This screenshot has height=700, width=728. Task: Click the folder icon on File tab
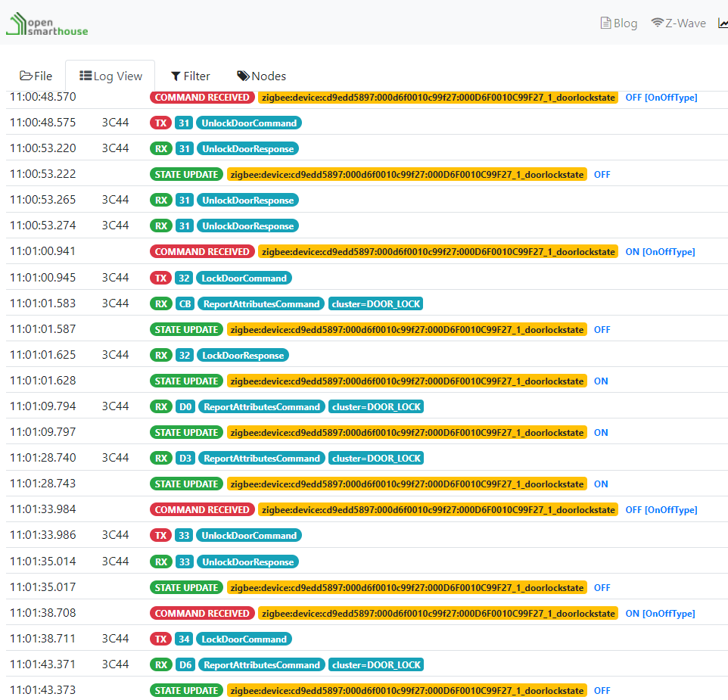point(26,76)
